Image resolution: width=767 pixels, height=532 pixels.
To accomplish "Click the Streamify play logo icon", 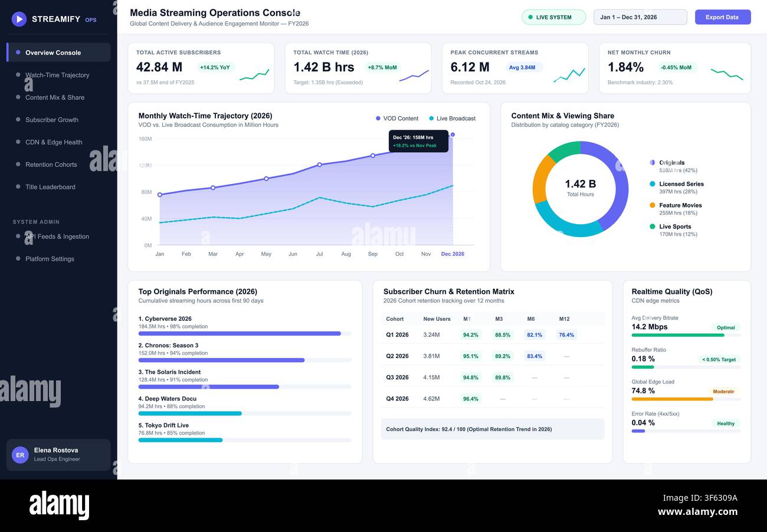I will pos(19,19).
